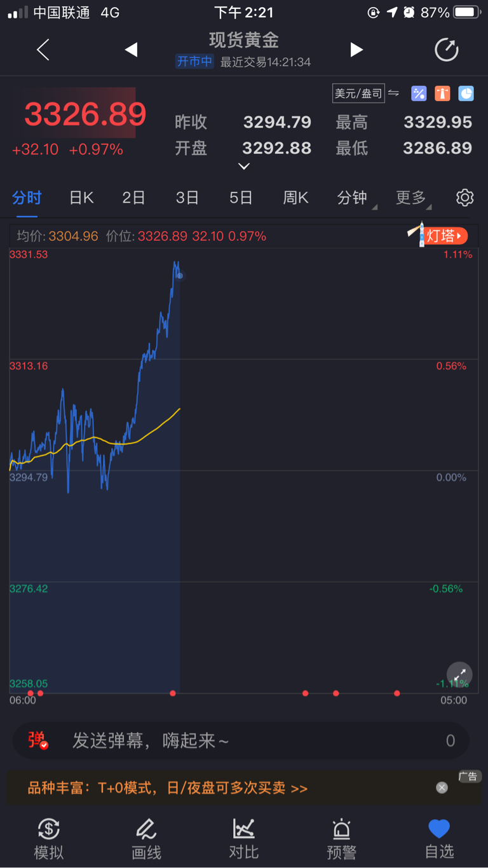Open the blue pie chart icon

coord(466,93)
